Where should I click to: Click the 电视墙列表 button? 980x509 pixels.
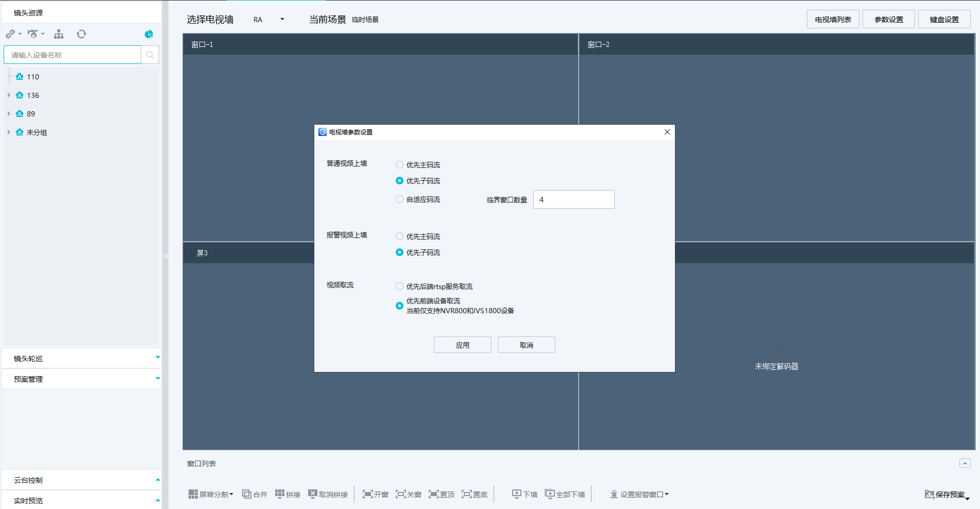(x=833, y=20)
